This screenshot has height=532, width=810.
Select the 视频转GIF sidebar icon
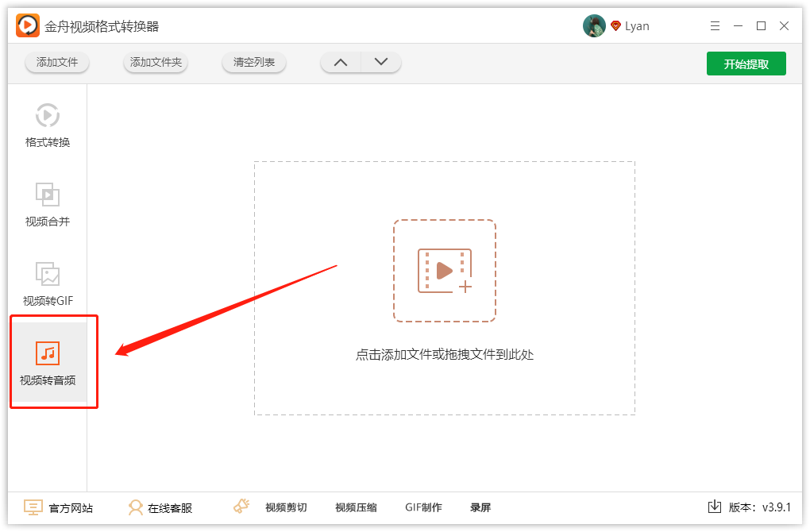pos(48,274)
